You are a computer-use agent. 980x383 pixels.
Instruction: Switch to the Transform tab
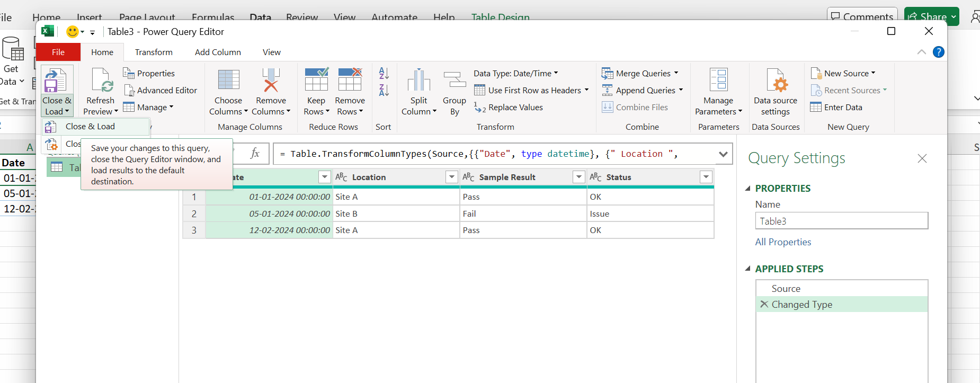pyautogui.click(x=154, y=52)
